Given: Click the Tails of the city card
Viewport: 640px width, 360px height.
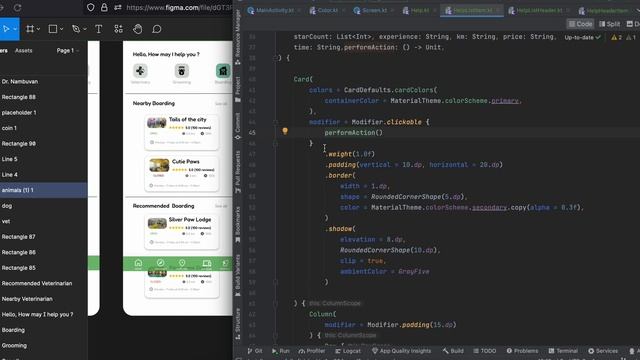Looking at the screenshot, I should coord(182,132).
